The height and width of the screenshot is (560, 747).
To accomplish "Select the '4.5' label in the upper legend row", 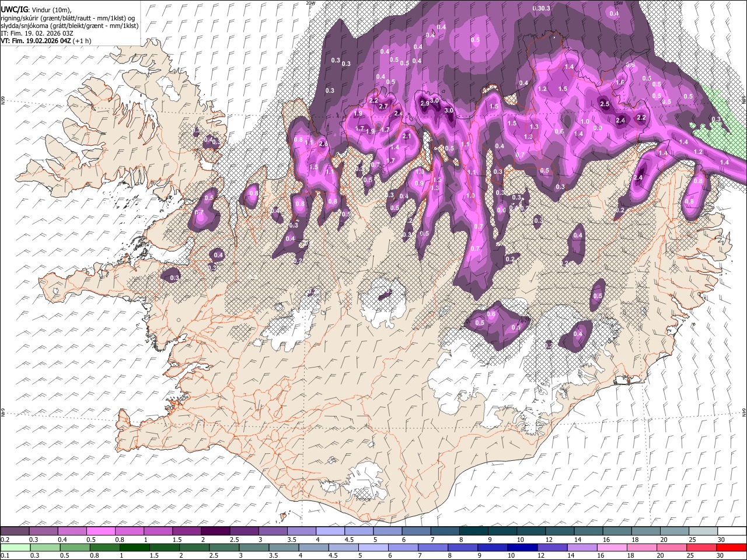I will pos(349,540).
